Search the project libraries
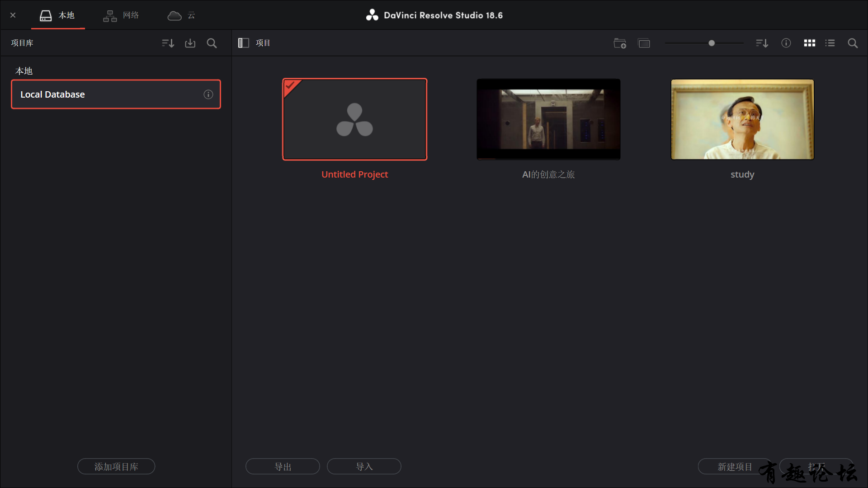 click(212, 43)
